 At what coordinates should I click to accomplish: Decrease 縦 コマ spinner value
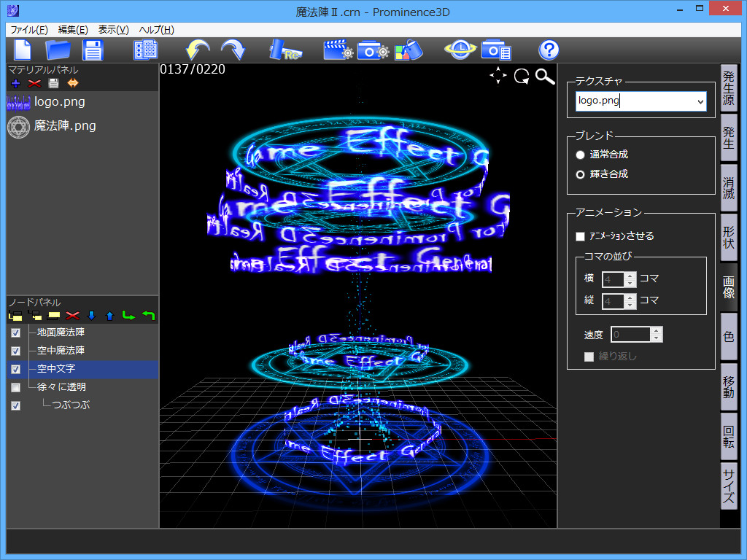point(630,306)
